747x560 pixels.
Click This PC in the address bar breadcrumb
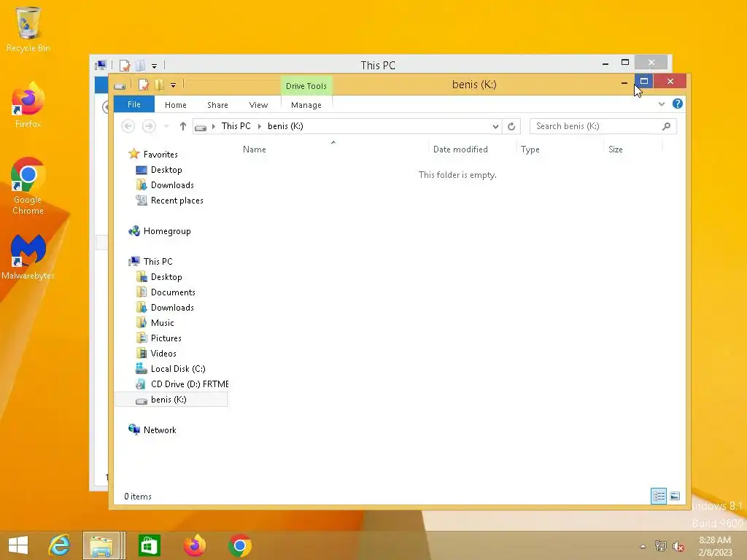pos(236,126)
